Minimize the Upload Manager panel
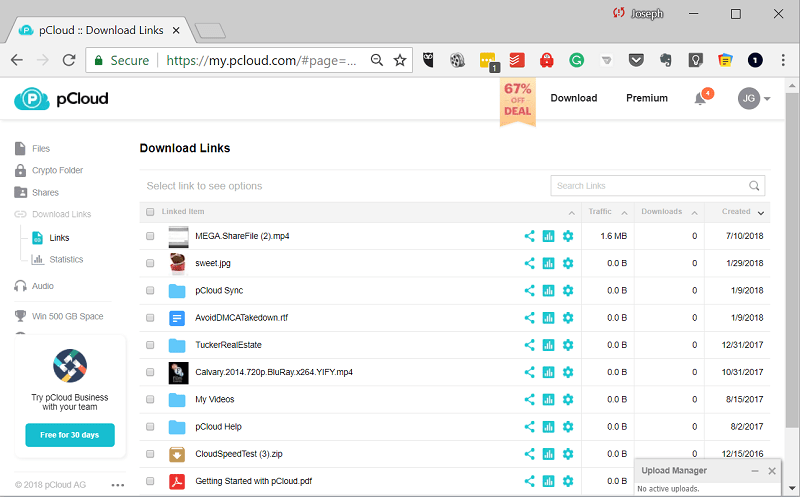Image resolution: width=800 pixels, height=497 pixels. [754, 471]
